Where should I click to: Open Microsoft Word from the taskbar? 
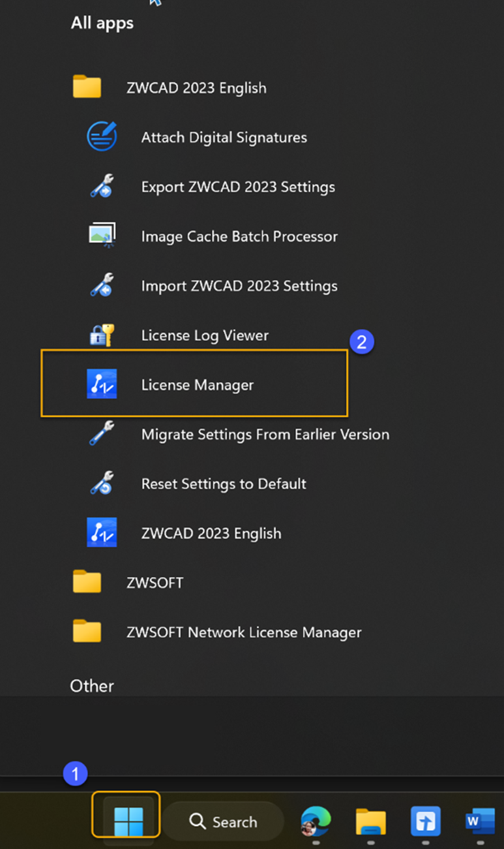[x=481, y=822]
